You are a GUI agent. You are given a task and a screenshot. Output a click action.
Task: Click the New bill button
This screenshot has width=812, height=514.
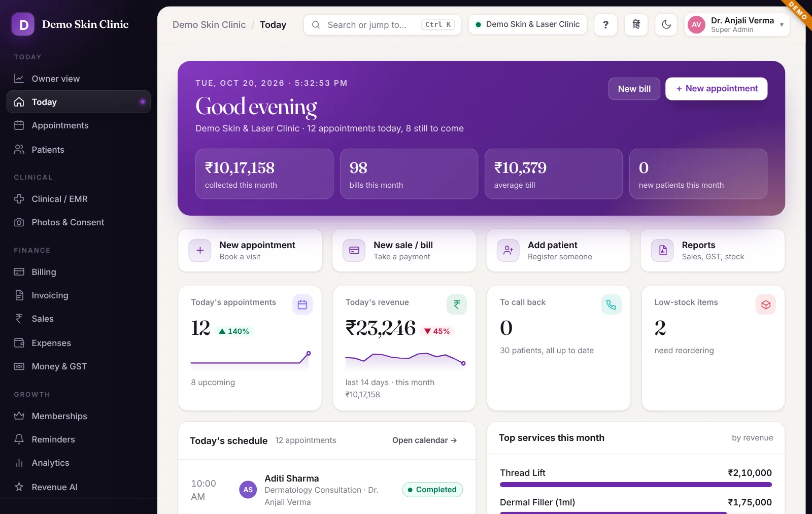(x=634, y=89)
